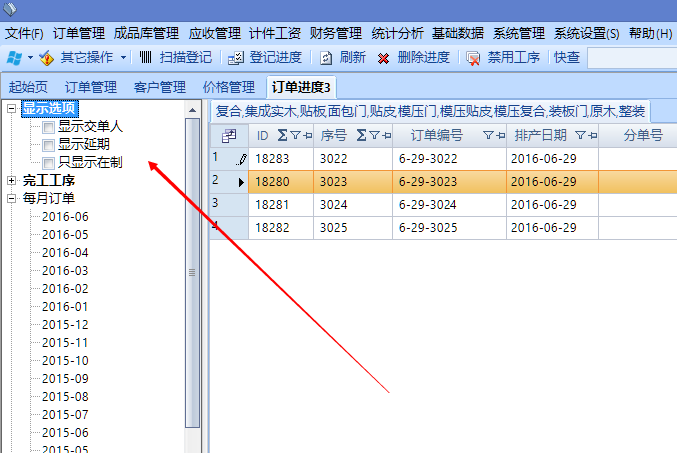
Task: Click the 禁用工序 disable process icon
Action: 474,58
